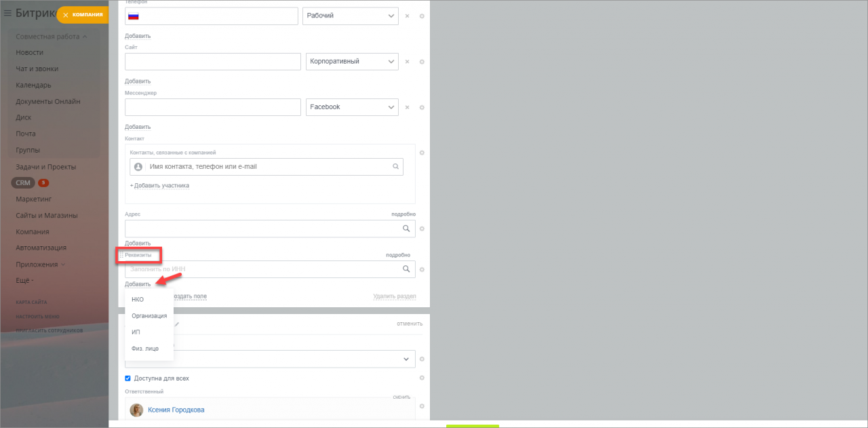Open 'Документы Онлайн' in the sidebar
Screen dimensions: 868x428
[x=48, y=101]
